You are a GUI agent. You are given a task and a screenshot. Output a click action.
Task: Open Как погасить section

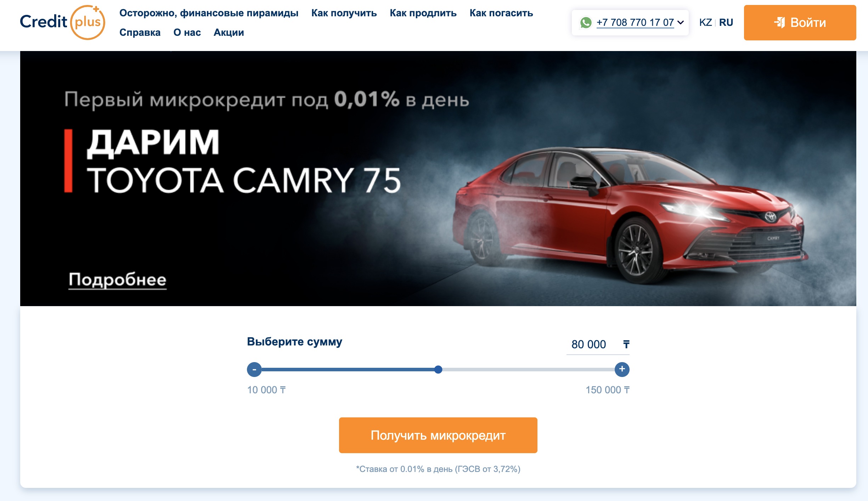501,13
